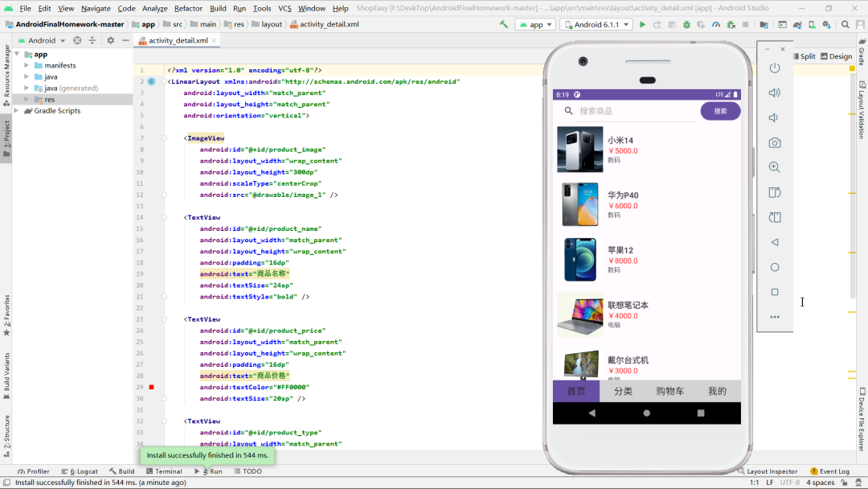
Task: Click the 搜索商品 search input field
Action: (637, 111)
